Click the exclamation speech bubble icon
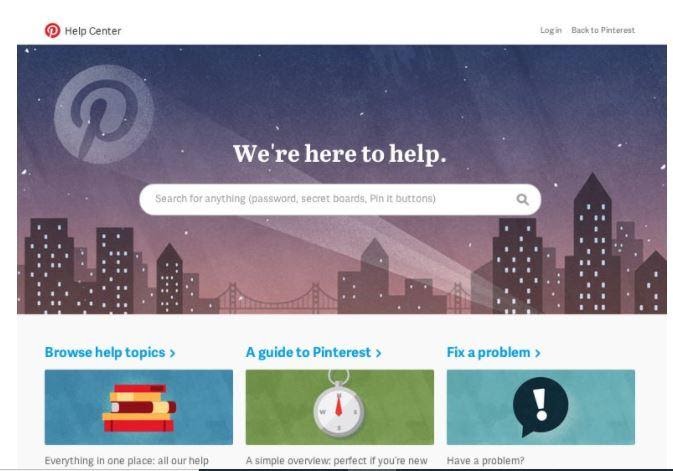Viewport: 673px width, 471px height. pos(540,406)
